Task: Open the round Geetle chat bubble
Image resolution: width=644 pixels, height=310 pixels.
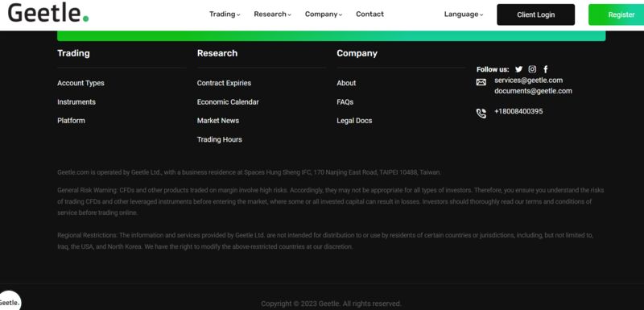Action: [x=9, y=302]
